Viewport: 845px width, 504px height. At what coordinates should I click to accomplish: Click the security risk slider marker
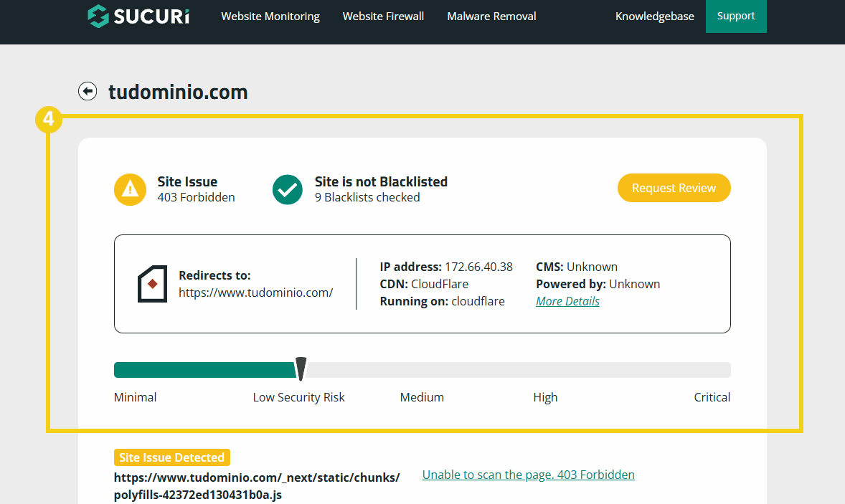point(301,369)
